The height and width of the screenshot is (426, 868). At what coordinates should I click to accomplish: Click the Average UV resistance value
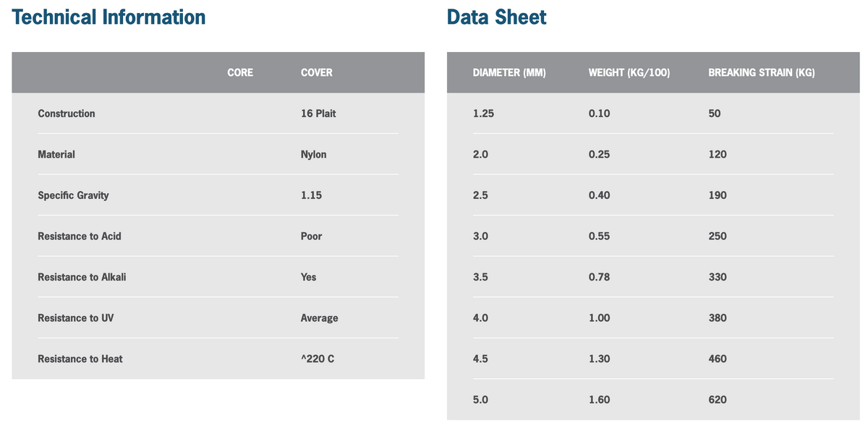[320, 318]
